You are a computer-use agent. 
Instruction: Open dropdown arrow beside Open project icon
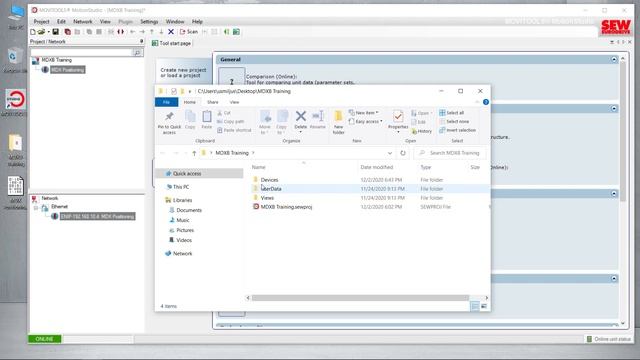[x=48, y=32]
